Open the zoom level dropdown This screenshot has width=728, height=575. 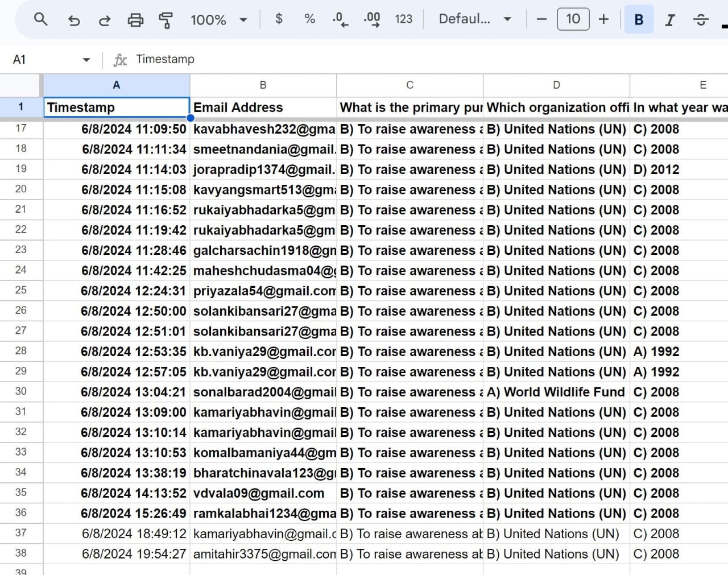tap(219, 20)
